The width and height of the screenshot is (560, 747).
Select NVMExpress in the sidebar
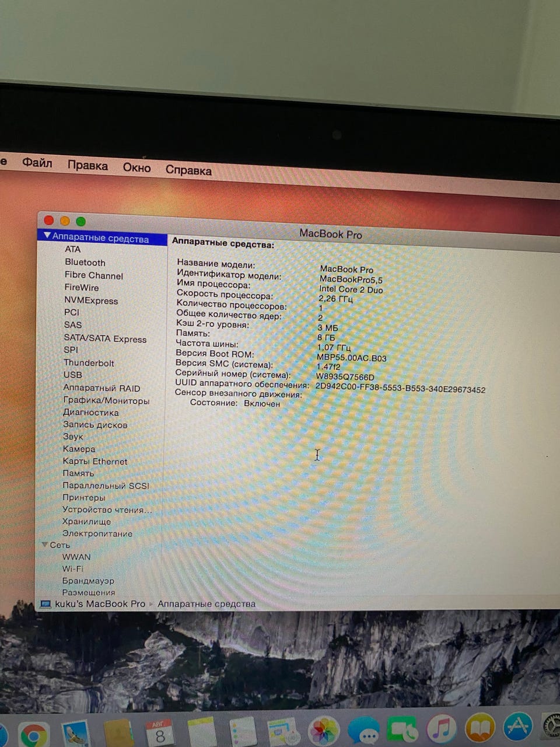point(91,301)
